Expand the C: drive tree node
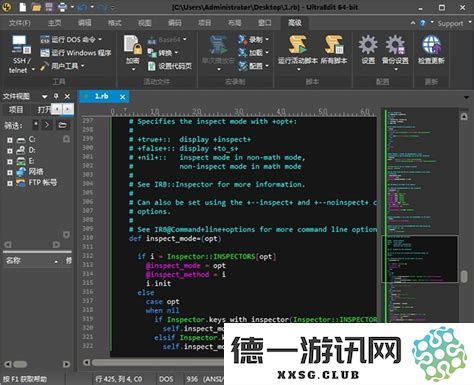474x385 pixels. pyautogui.click(x=10, y=140)
